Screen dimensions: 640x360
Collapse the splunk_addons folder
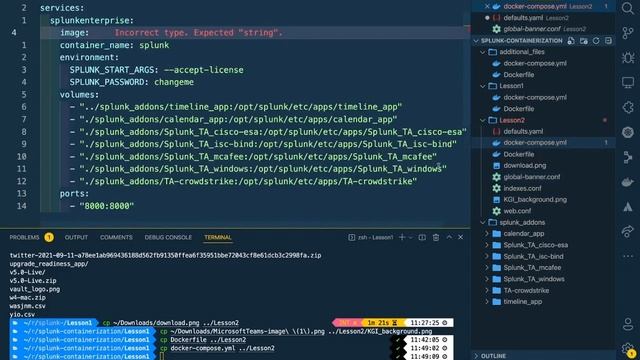coord(483,222)
